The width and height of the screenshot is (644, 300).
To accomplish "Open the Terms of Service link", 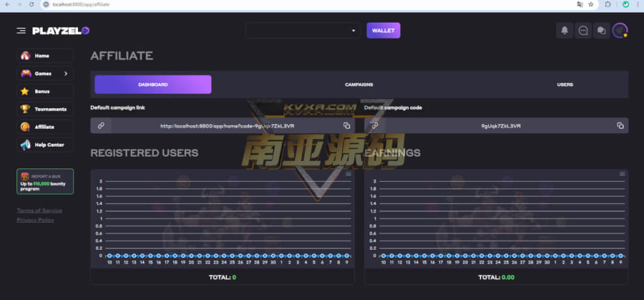I will coord(40,211).
